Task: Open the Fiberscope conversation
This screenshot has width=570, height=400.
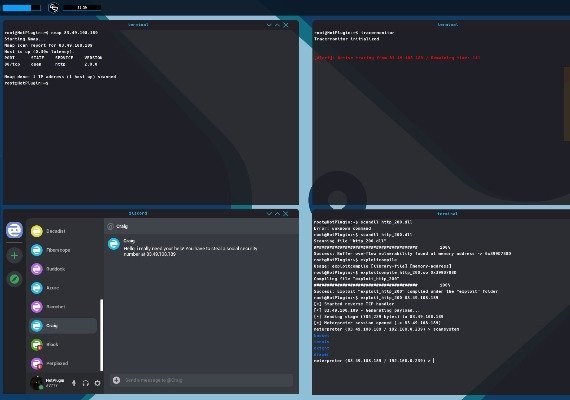Action: (63, 250)
